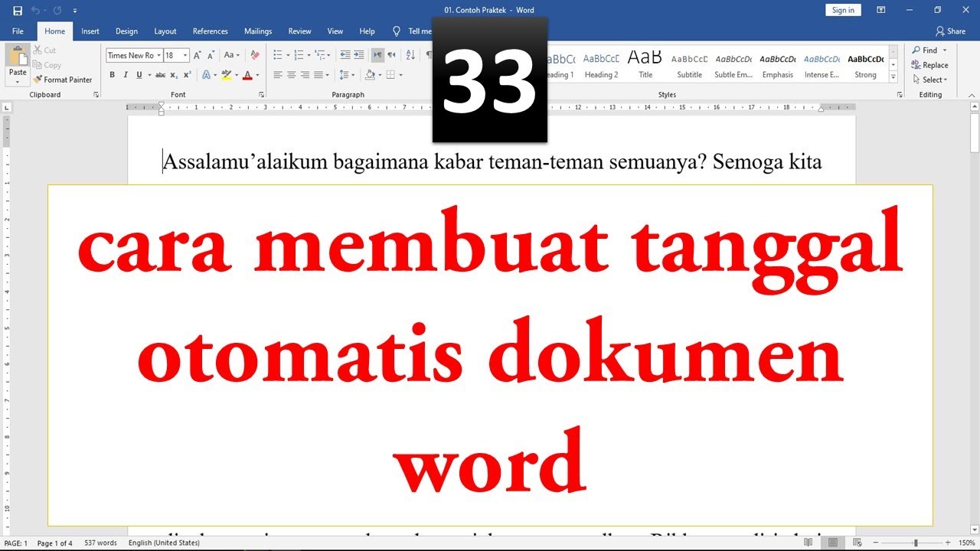
Task: Apply strikethrough abc formatting
Action: click(x=160, y=75)
